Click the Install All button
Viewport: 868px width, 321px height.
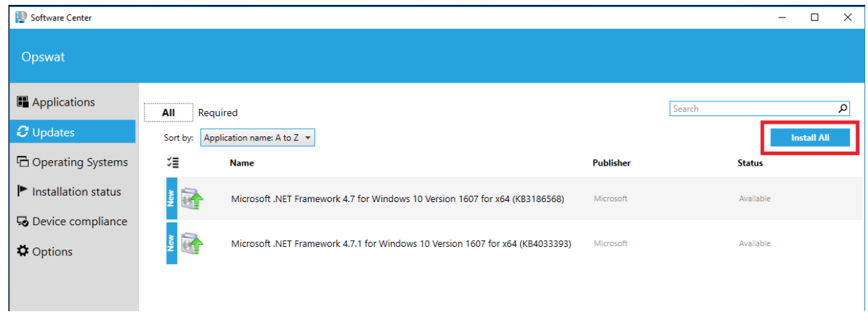pyautogui.click(x=810, y=138)
